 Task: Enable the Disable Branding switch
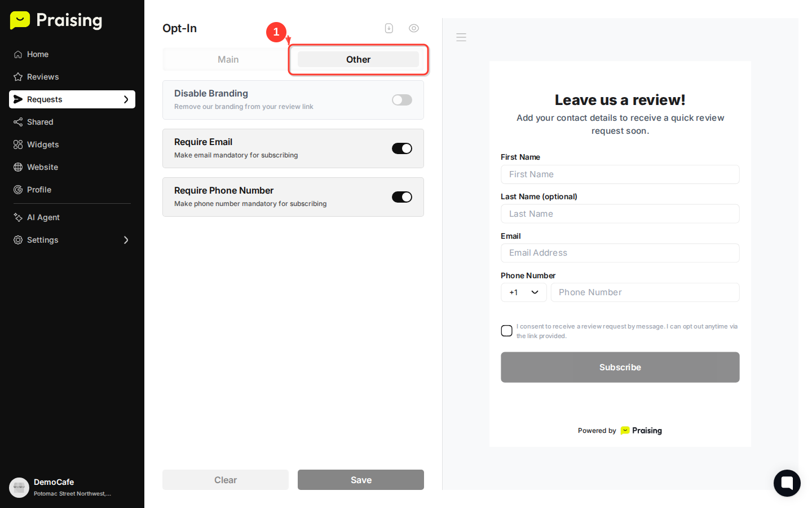coord(402,99)
